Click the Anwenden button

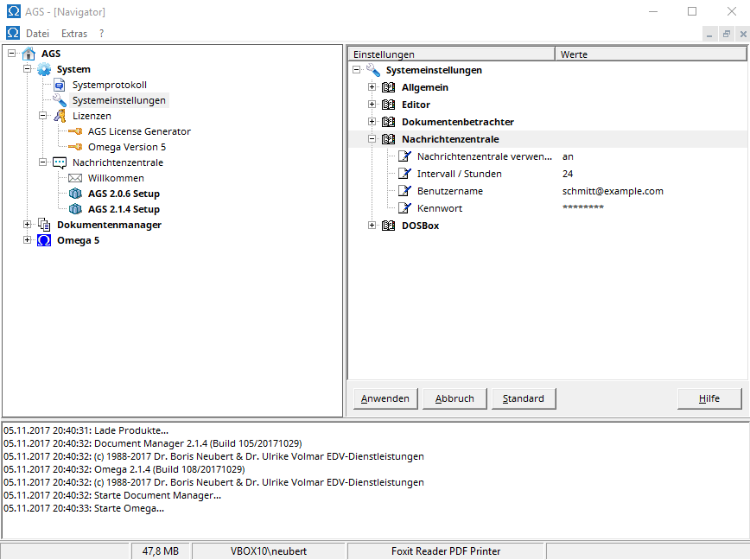pos(385,399)
